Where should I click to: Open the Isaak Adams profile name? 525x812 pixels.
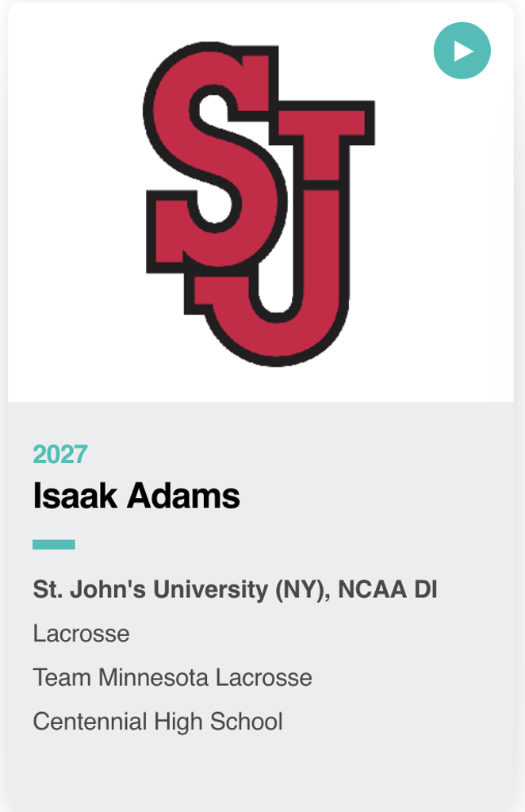click(136, 496)
